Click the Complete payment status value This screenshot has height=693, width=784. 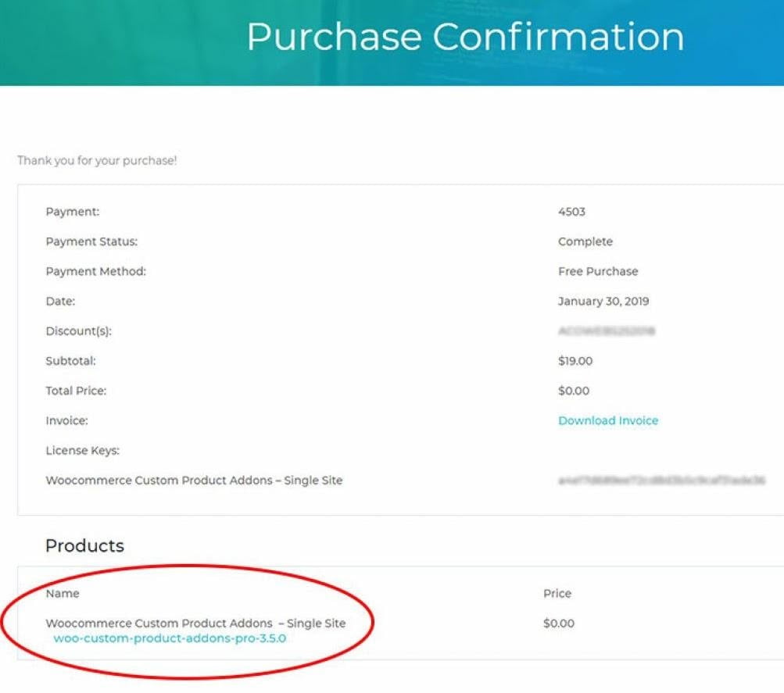point(585,242)
